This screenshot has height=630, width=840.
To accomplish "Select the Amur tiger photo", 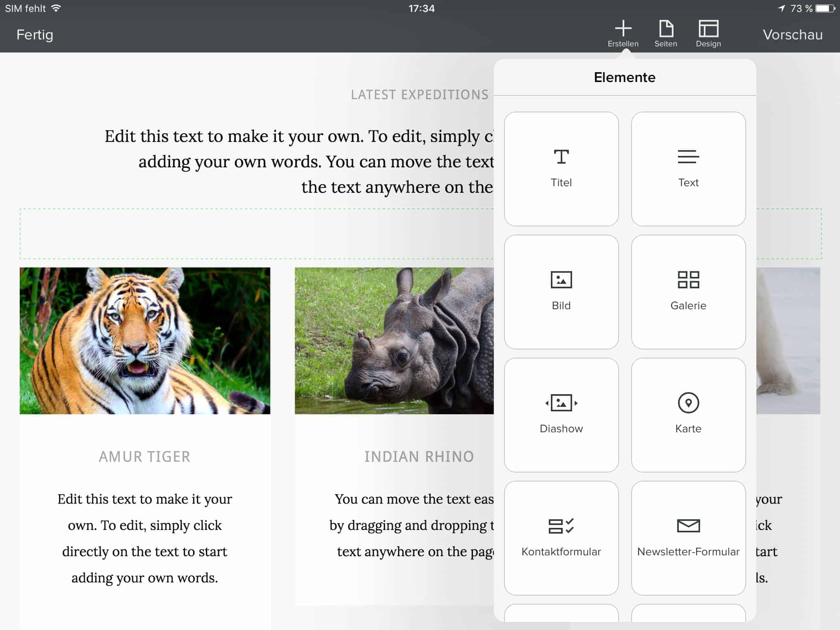I will click(145, 340).
